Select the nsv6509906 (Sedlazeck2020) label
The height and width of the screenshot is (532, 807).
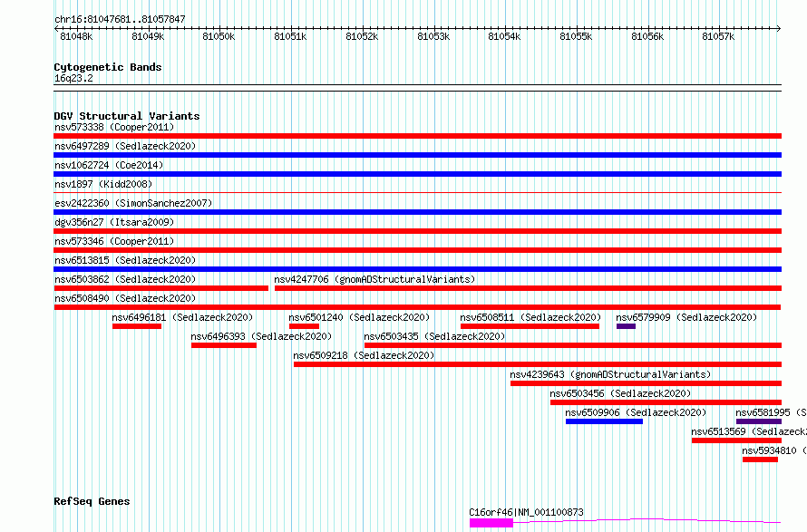coord(636,412)
